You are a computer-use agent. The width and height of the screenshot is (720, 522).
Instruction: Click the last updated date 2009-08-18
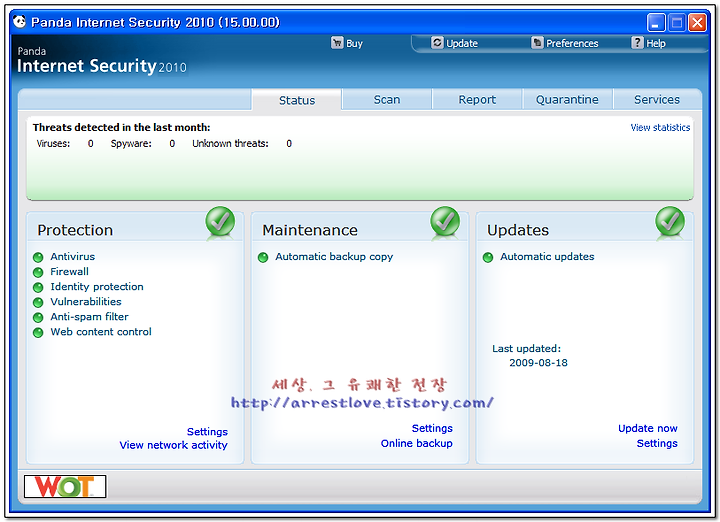coord(538,363)
